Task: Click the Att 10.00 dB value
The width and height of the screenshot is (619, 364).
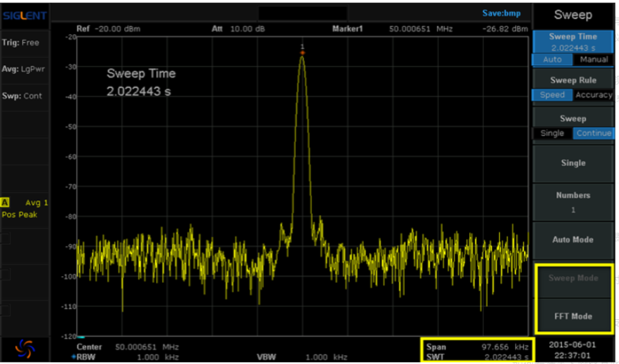Action: [x=238, y=29]
